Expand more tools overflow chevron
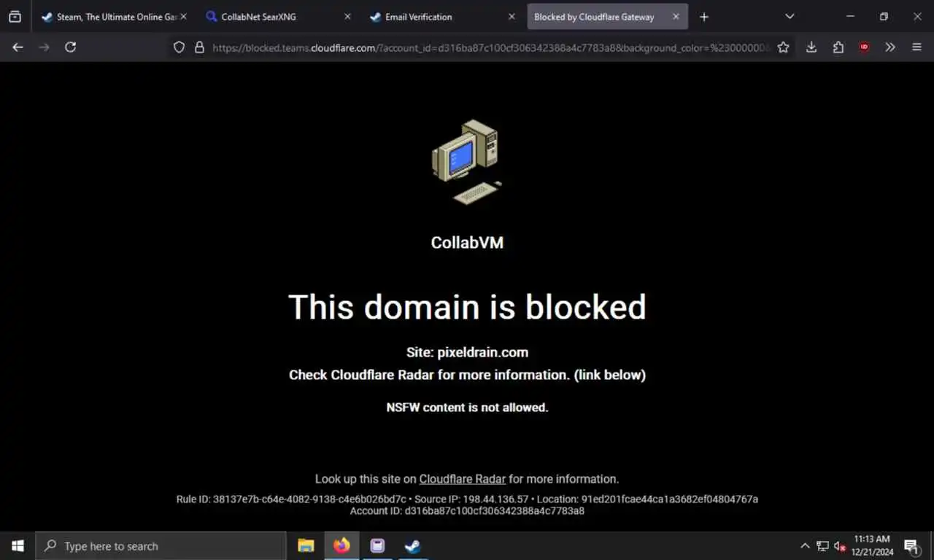934x560 pixels. click(890, 47)
